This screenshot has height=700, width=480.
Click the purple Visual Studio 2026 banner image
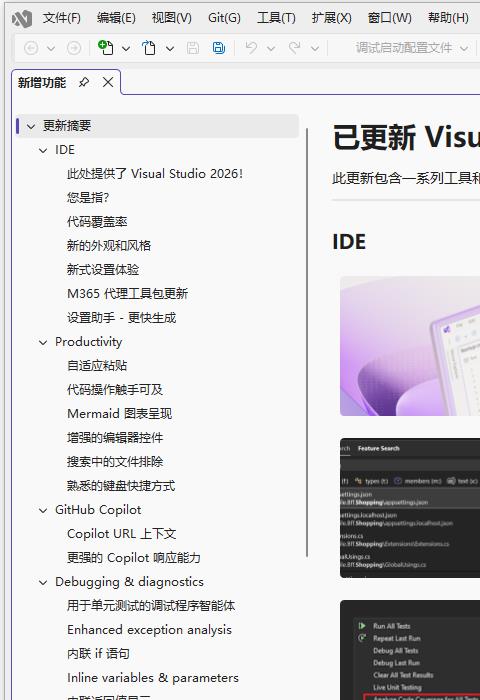[x=410, y=346]
